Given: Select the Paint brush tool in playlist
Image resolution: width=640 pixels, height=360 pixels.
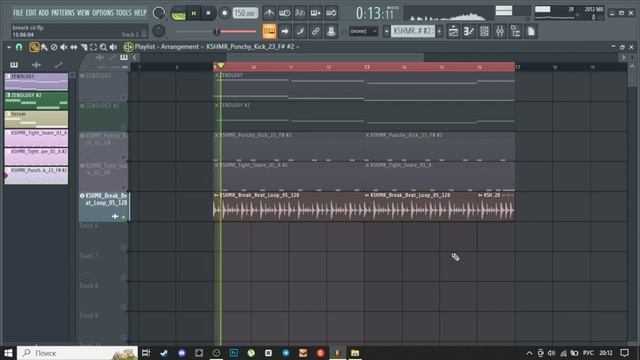Looking at the screenshot, I should 44,47.
